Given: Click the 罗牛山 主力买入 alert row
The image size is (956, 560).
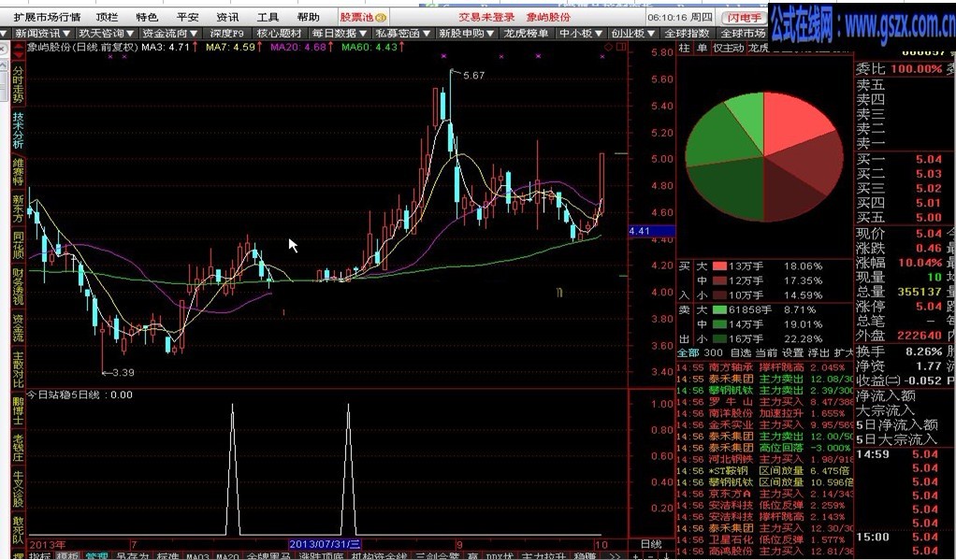Looking at the screenshot, I should 764,402.
